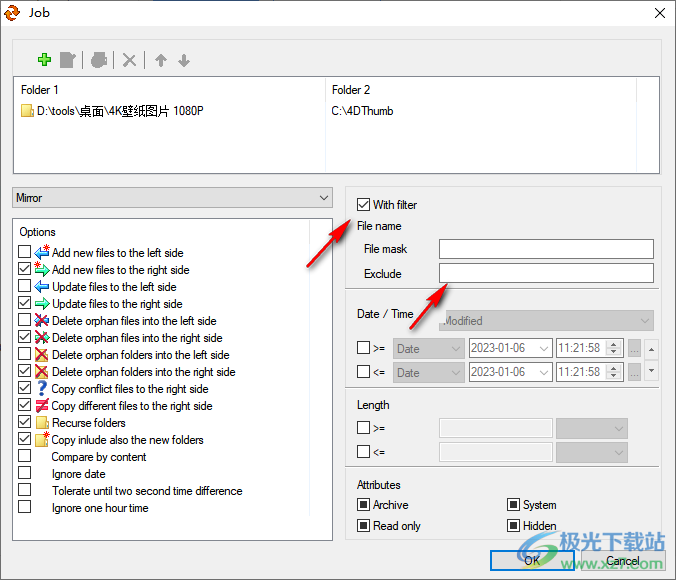Disable the With filter checkbox
This screenshot has width=676, height=580.
[363, 204]
